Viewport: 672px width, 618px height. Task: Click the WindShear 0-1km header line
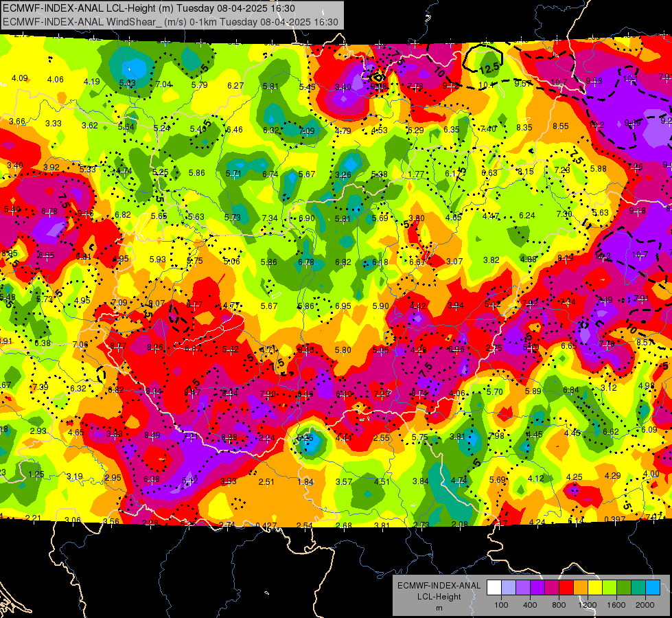point(170,22)
